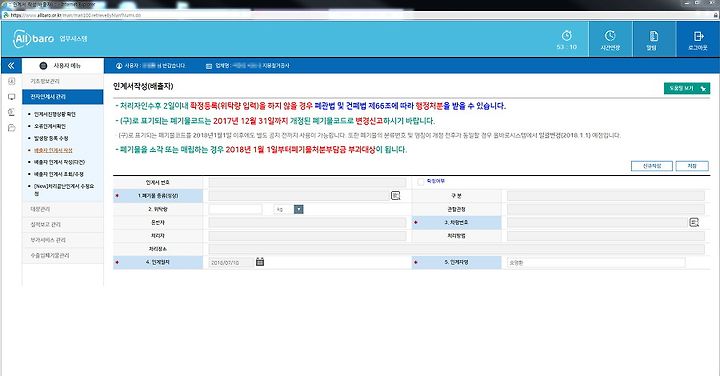Expand the 실적보고 관리 menu

(x=63, y=224)
